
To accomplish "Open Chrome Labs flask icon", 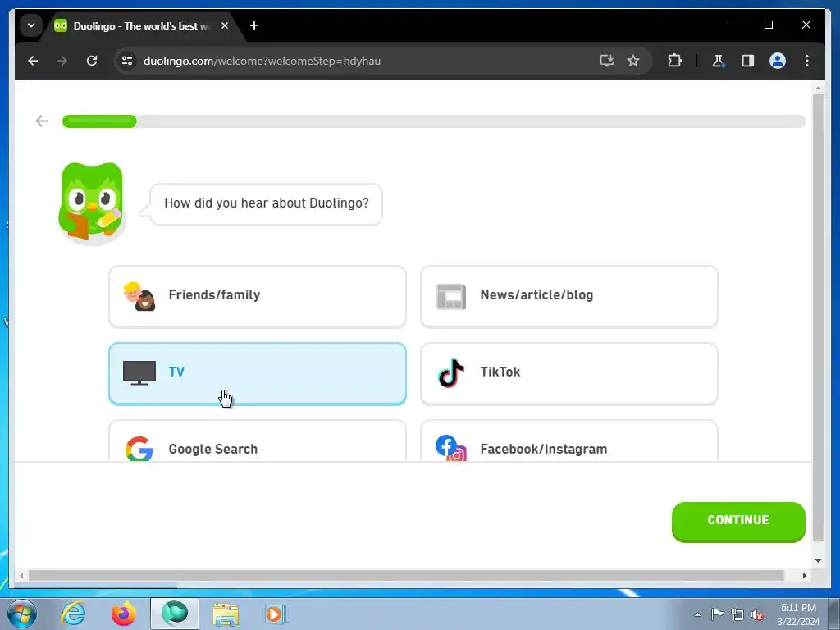I will tap(719, 61).
